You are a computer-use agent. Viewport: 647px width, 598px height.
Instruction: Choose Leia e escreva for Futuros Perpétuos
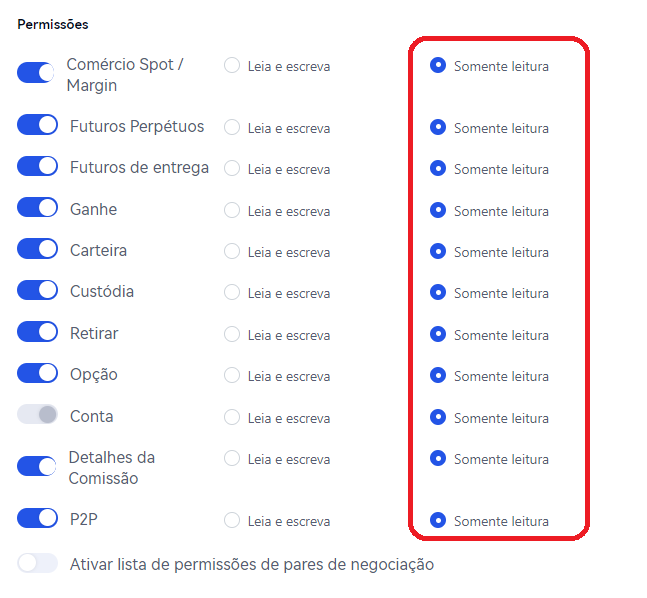[x=232, y=128]
